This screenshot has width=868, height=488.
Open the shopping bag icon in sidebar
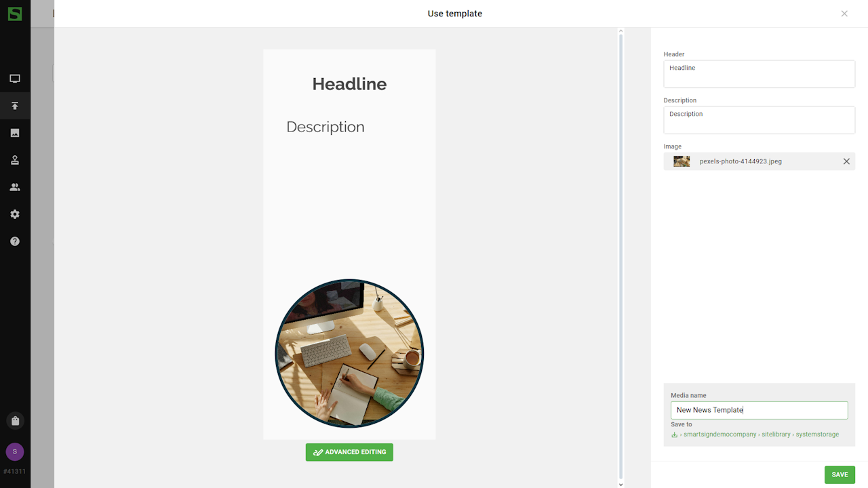15,421
